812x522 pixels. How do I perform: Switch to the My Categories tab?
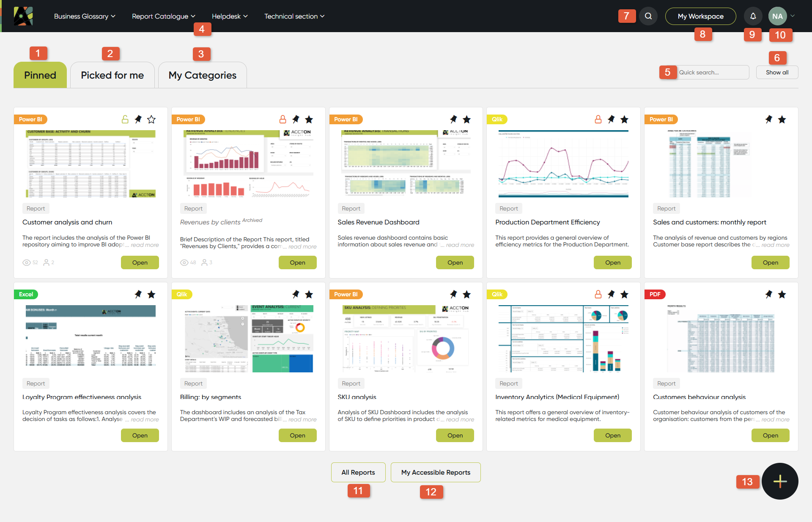coord(202,75)
